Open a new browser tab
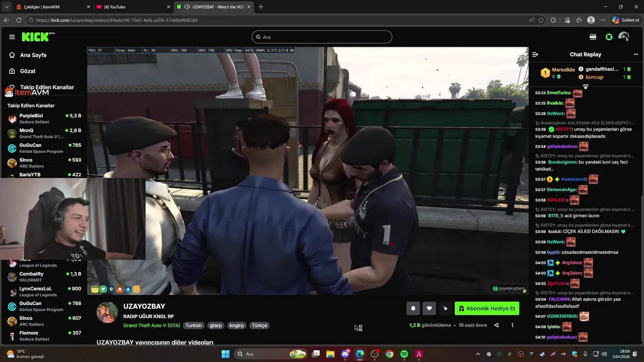This screenshot has width=644, height=362. click(261, 7)
